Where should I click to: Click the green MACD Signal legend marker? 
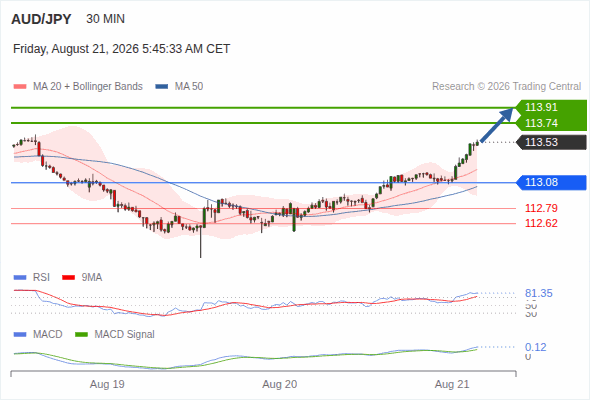coord(81,335)
